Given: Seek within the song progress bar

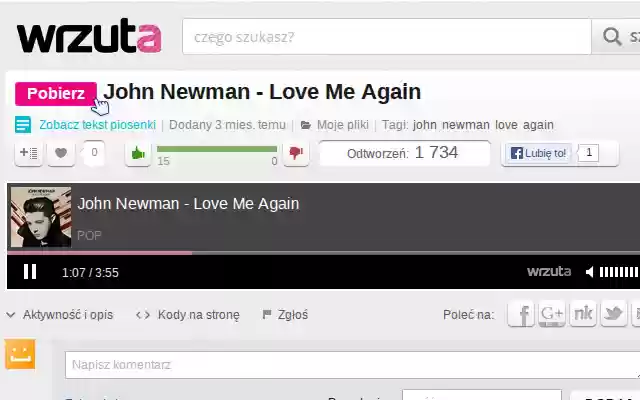Looking at the screenshot, I should 323,253.
